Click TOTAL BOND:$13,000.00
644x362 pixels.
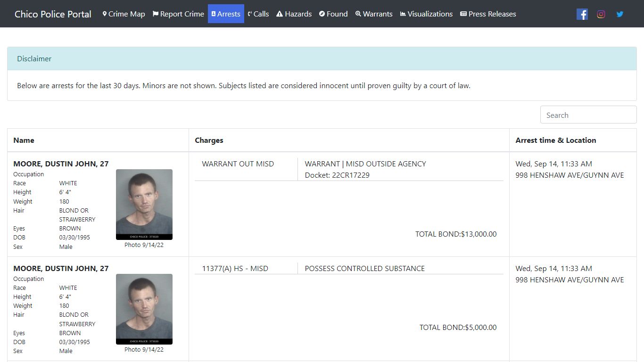pyautogui.click(x=456, y=234)
